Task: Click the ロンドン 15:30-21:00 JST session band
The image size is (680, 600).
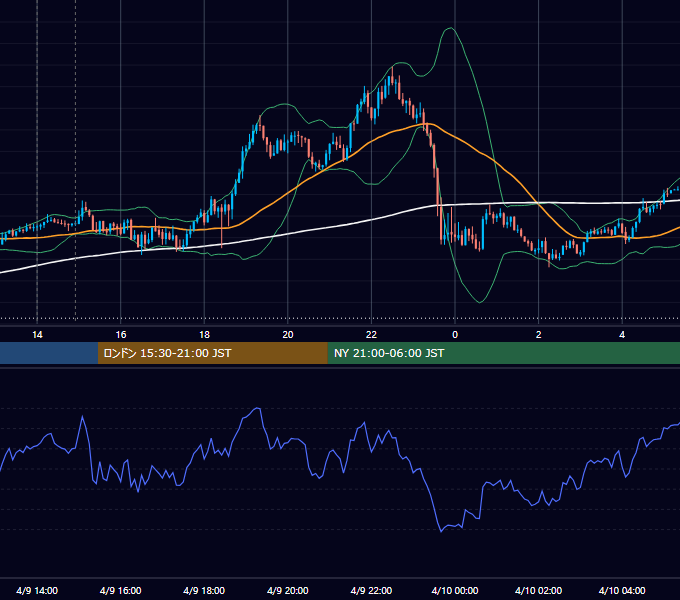Action: click(212, 353)
